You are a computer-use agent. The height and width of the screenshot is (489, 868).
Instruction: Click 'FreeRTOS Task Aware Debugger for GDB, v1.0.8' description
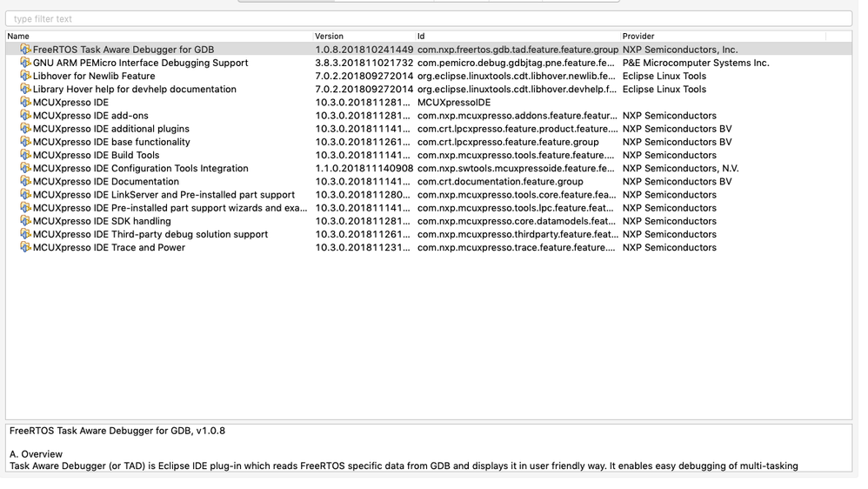[x=117, y=431]
